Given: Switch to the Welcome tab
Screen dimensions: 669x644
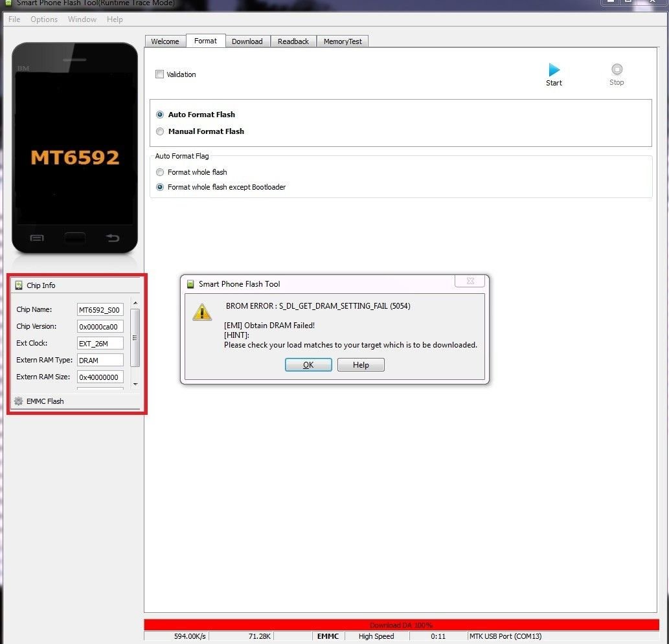Looking at the screenshot, I should pos(165,41).
